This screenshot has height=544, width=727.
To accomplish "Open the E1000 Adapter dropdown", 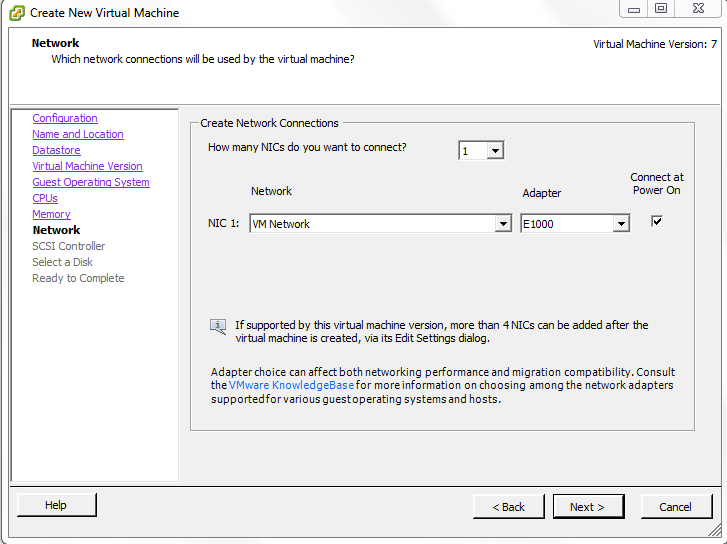I will (x=621, y=224).
